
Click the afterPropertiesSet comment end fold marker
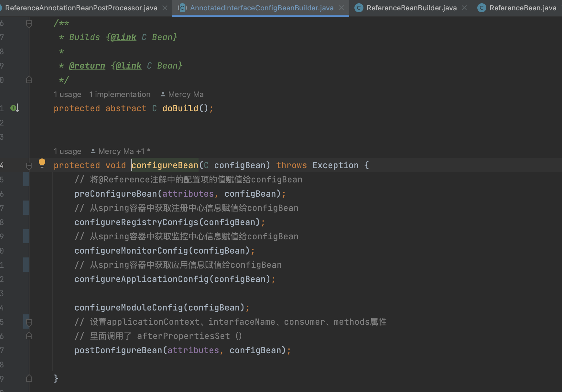(x=29, y=336)
